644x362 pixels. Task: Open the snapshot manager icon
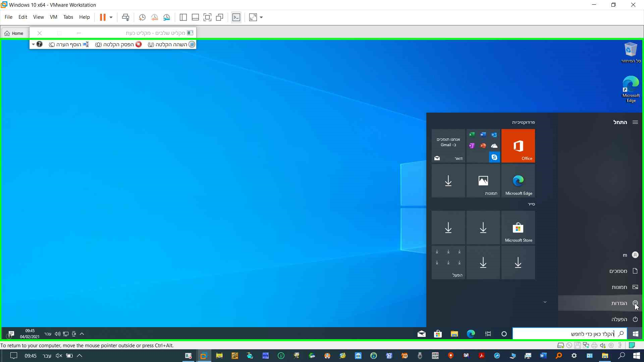167,17
